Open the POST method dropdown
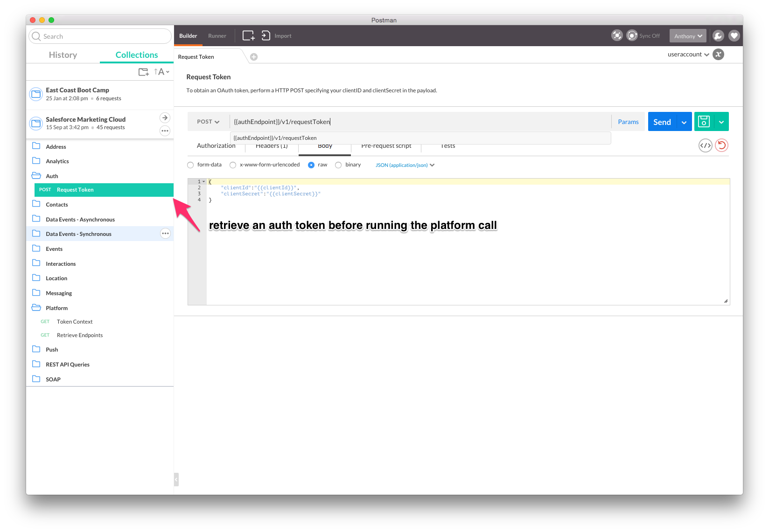 tap(208, 122)
